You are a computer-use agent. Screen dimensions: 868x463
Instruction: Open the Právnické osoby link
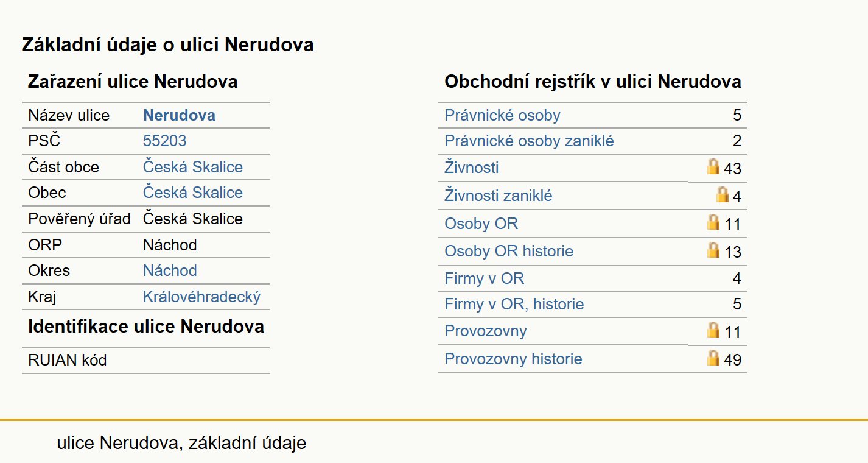pyautogui.click(x=502, y=115)
